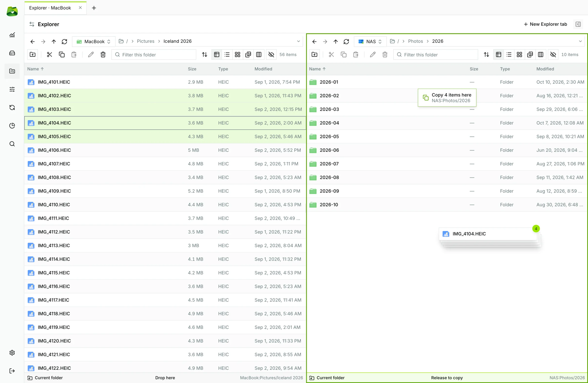Focus the MacBook Filter this folder field
Screen dimensions: 588x383
[154, 55]
